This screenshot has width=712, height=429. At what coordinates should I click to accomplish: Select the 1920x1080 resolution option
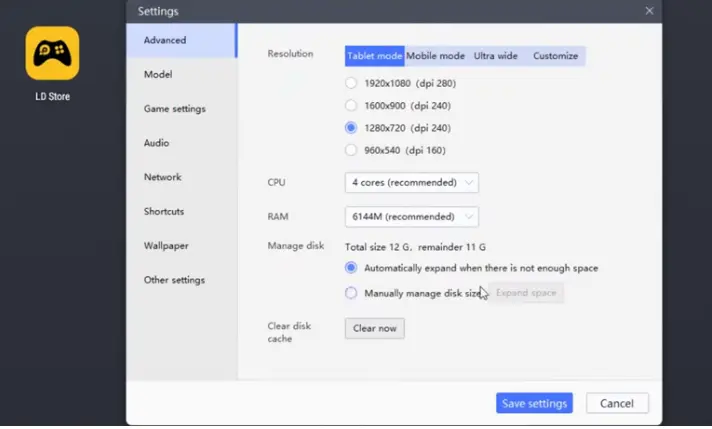351,83
